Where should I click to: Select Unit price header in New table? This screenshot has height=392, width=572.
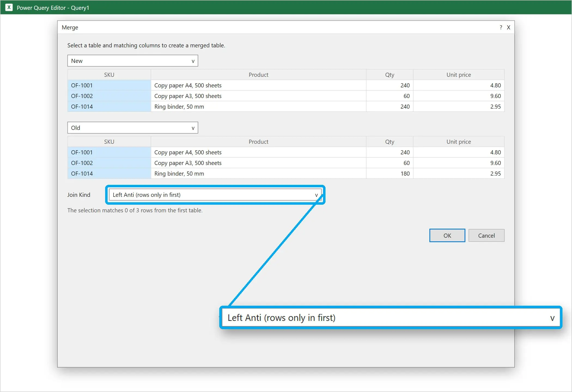(459, 75)
